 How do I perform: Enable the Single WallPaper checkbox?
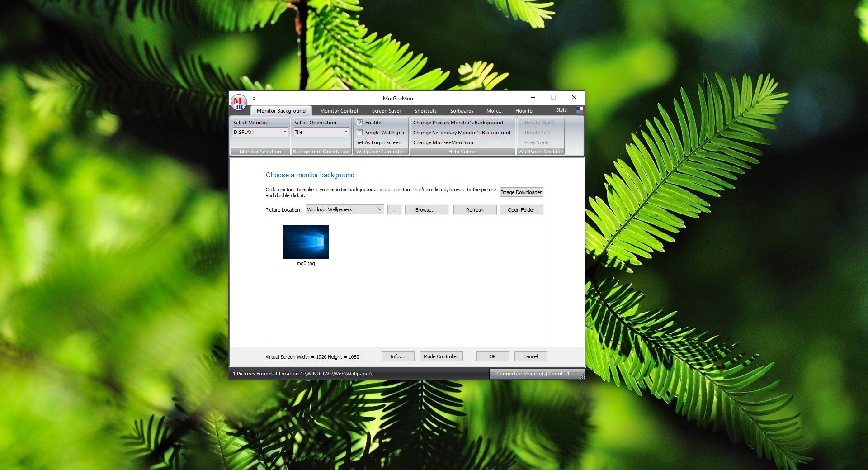360,133
